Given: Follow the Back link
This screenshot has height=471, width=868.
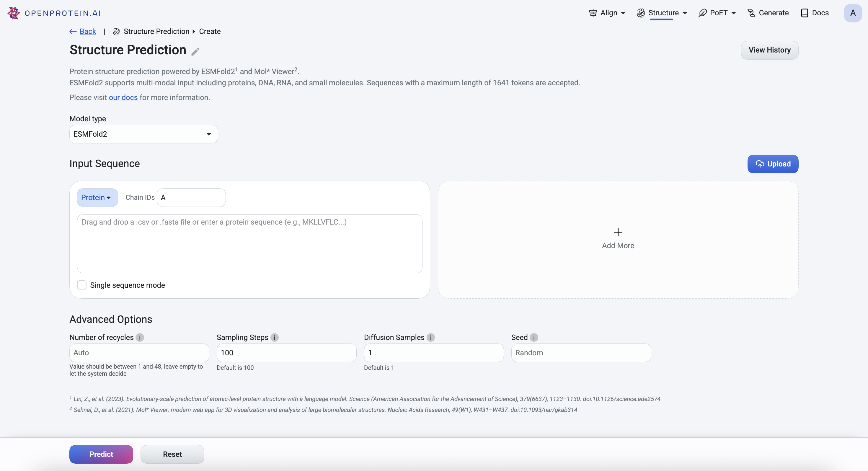Looking at the screenshot, I should [88, 32].
